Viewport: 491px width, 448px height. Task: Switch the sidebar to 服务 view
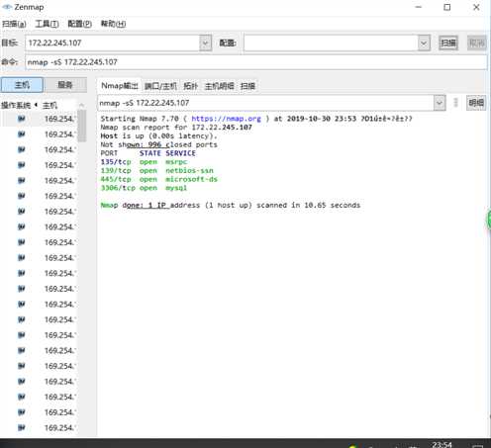[65, 85]
